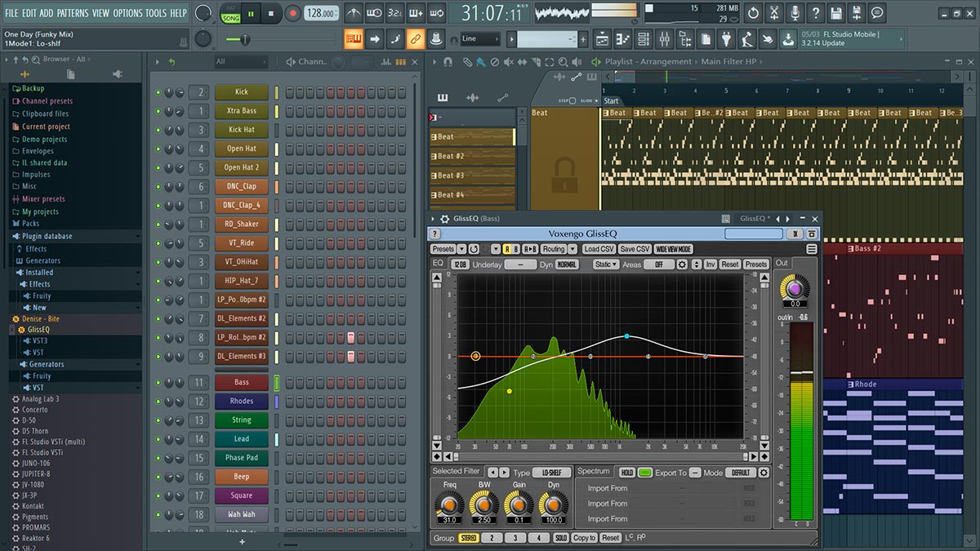980x551 pixels.
Task: Click the Load CSV button
Action: coord(598,249)
